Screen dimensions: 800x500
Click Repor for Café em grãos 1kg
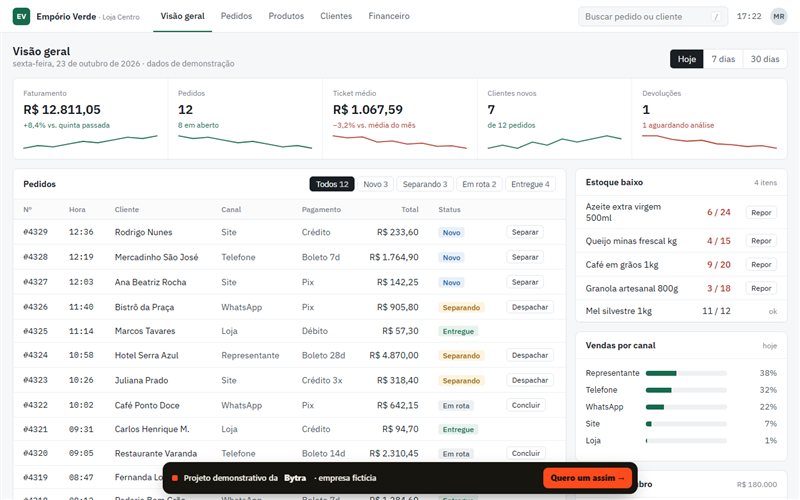tap(761, 264)
